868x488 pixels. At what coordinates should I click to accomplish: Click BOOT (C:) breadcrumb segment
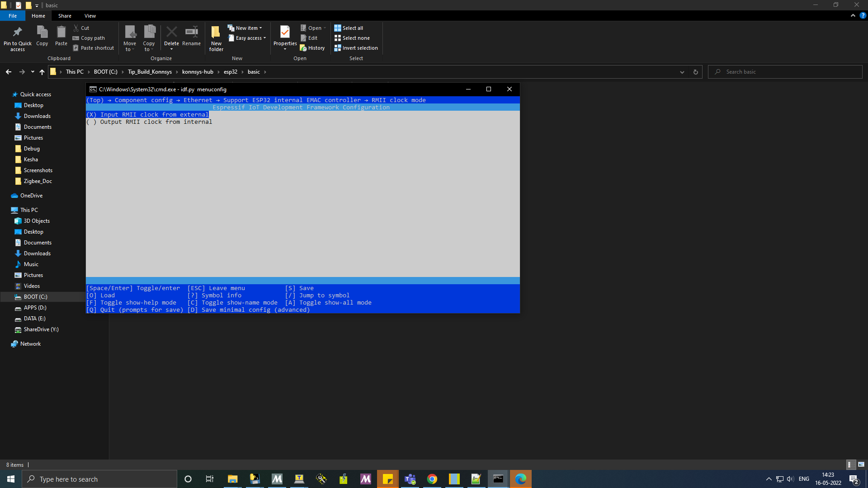tap(105, 72)
